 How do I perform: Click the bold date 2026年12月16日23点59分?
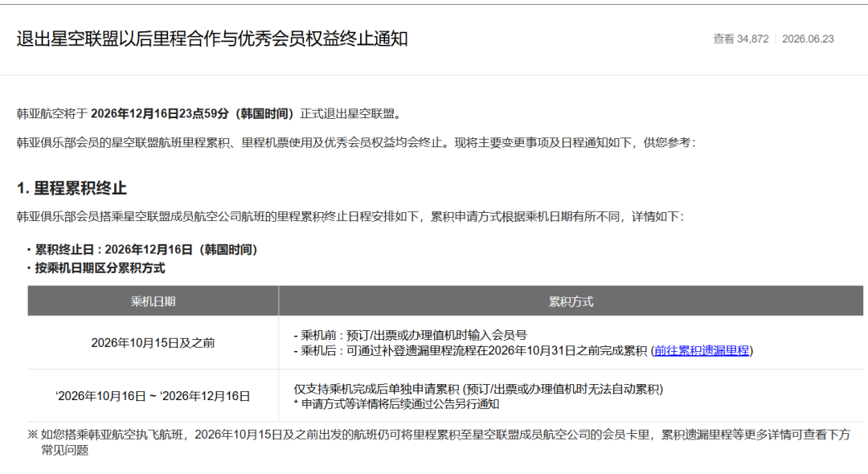(159, 114)
